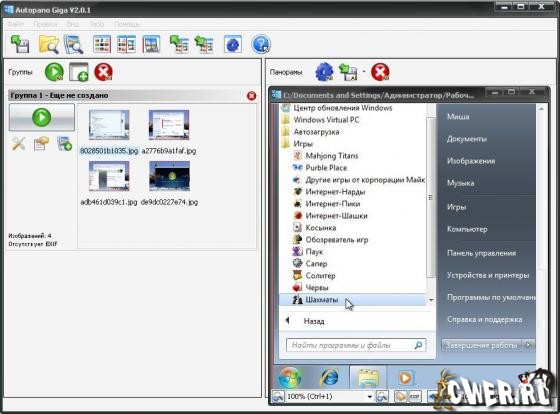Click the group properties icon under the play button
Image resolution: width=560 pixels, height=414 pixels.
[41, 144]
